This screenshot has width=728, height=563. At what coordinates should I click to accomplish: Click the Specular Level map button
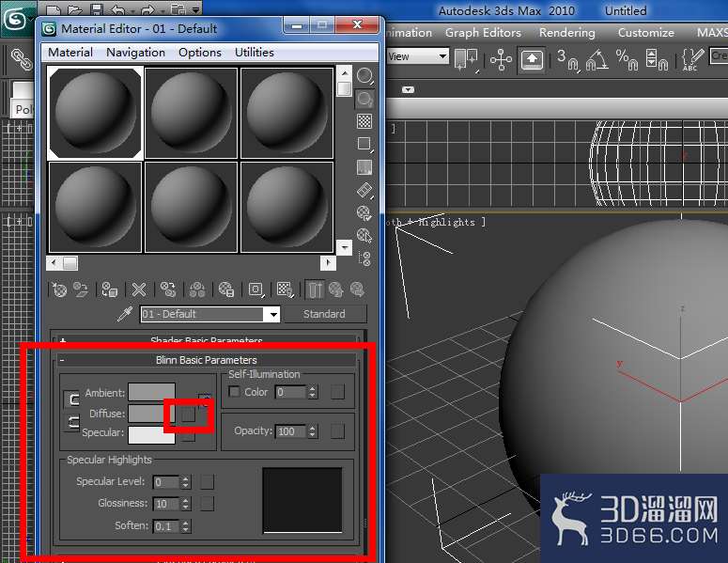pyautogui.click(x=207, y=482)
